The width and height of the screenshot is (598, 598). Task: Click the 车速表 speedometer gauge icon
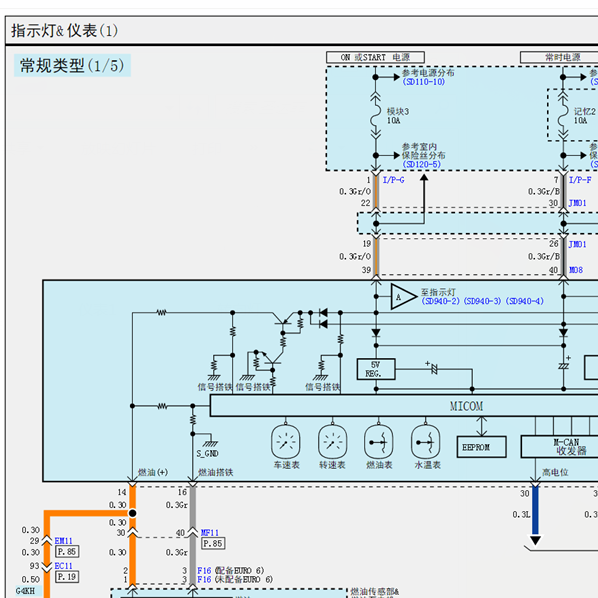(x=286, y=442)
